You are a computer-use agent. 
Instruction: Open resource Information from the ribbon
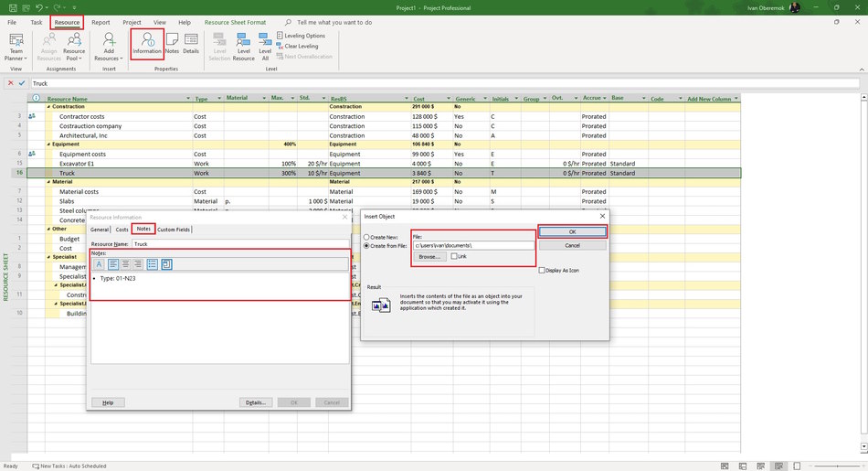[147, 44]
